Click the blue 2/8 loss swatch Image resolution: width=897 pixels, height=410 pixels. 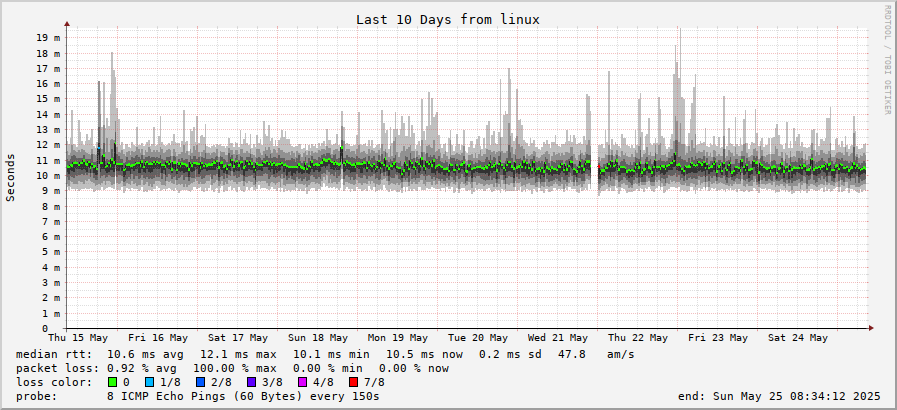200,382
